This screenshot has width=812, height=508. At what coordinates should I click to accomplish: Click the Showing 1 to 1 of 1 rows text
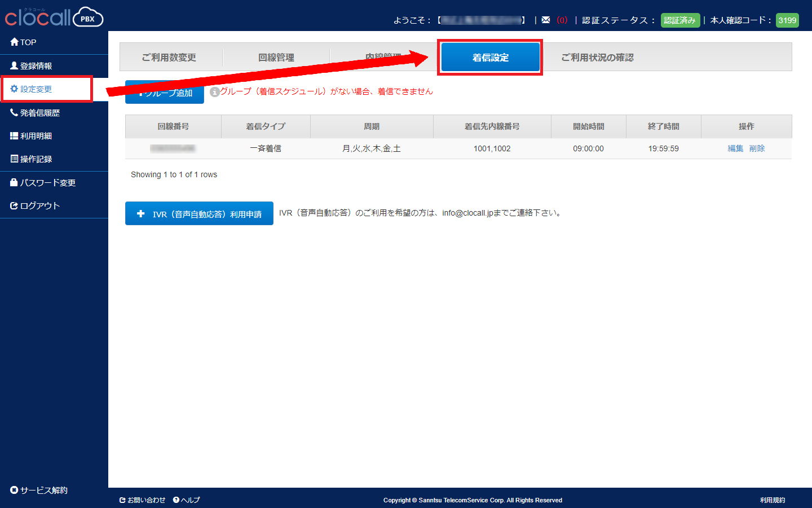tap(174, 174)
